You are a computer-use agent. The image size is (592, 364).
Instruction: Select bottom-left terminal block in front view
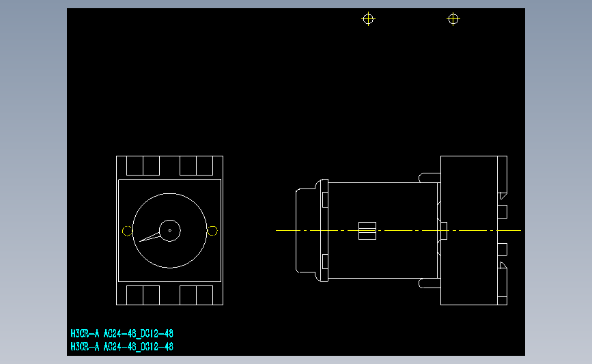[143, 295]
